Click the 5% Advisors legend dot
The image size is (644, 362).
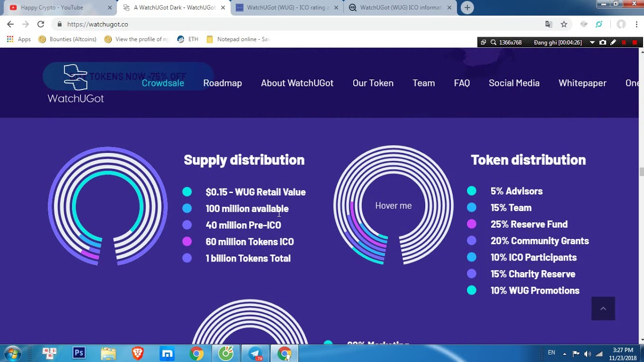471,191
